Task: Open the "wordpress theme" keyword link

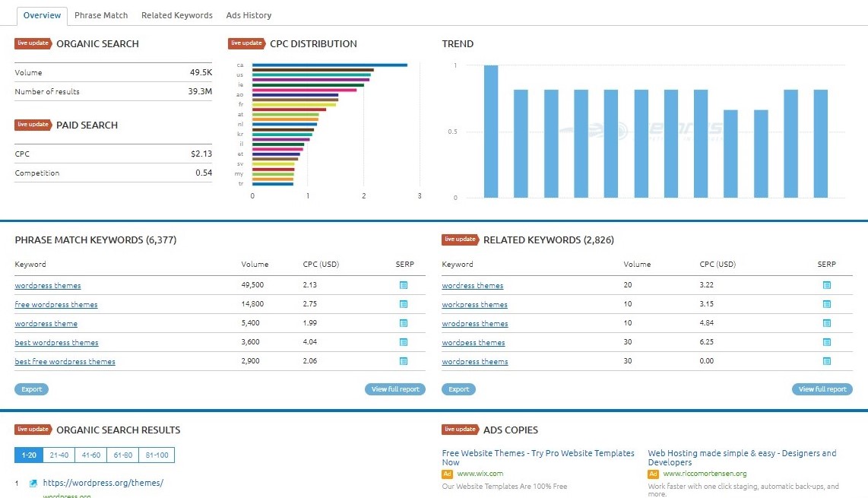Action: coord(46,322)
